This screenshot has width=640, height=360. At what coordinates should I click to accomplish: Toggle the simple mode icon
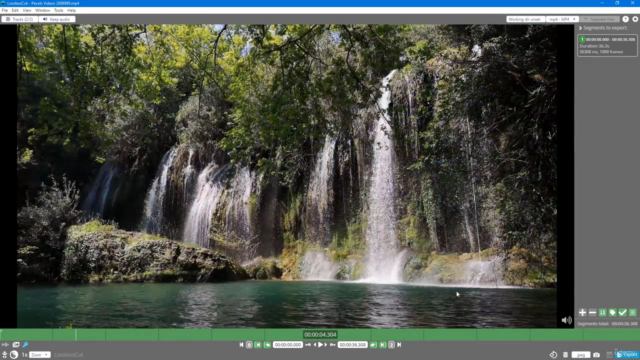click(4, 355)
